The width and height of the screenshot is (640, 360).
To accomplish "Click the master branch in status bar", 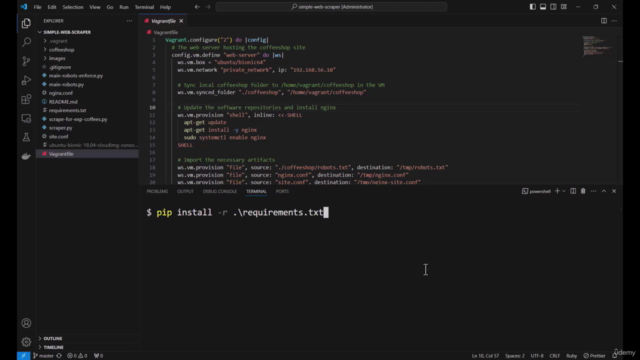I will [43, 356].
